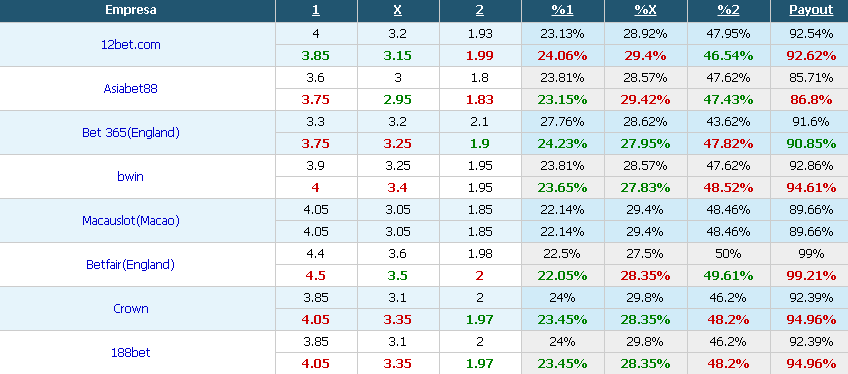This screenshot has width=848, height=374.
Task: Sort by the Payout column header
Action: [x=811, y=10]
